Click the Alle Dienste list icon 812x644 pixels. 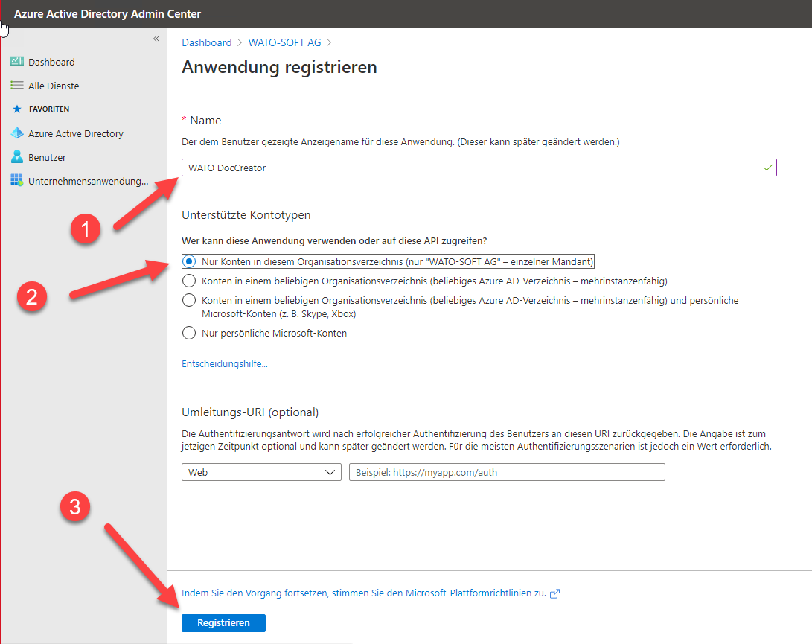[x=17, y=86]
